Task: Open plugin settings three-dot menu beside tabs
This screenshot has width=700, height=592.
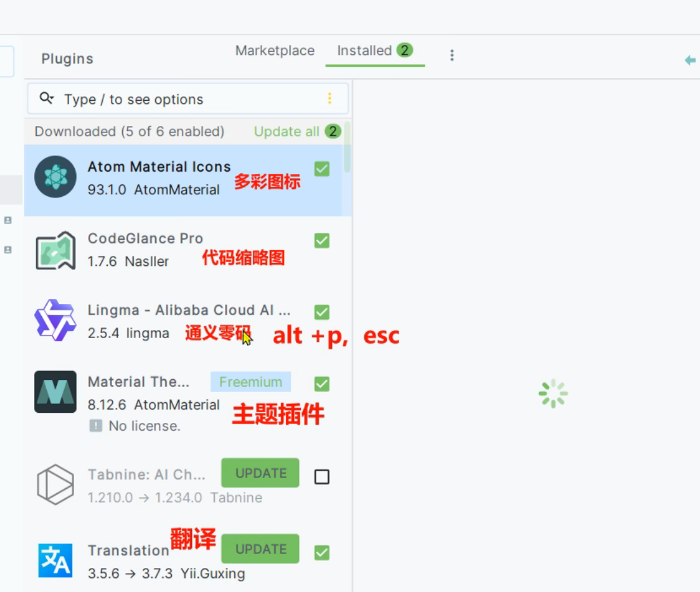Action: pyautogui.click(x=452, y=55)
